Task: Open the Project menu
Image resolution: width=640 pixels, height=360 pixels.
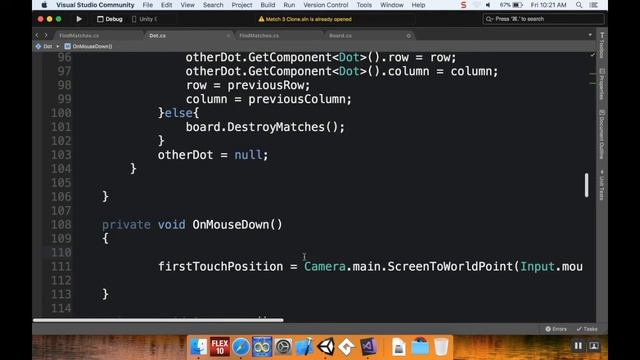Action: (242, 5)
